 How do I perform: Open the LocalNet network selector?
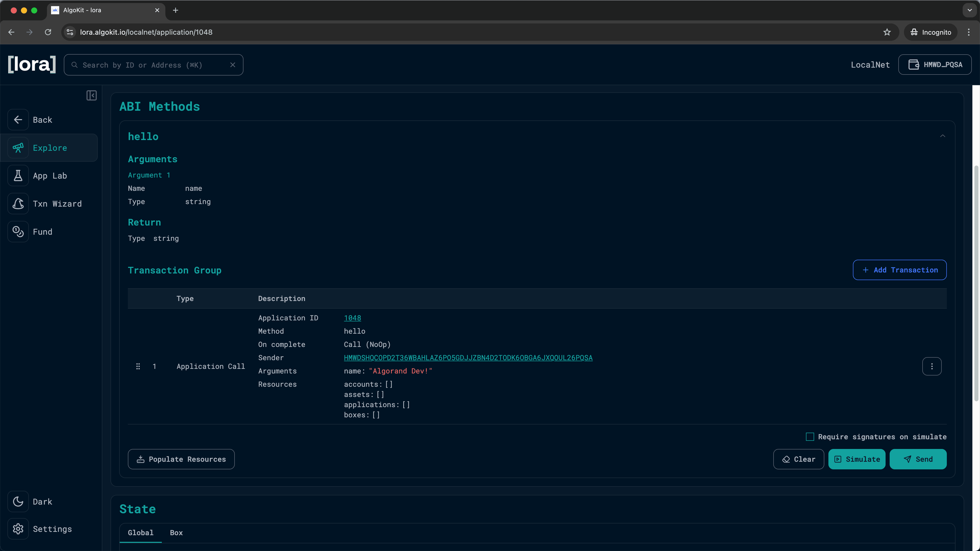pos(870,64)
